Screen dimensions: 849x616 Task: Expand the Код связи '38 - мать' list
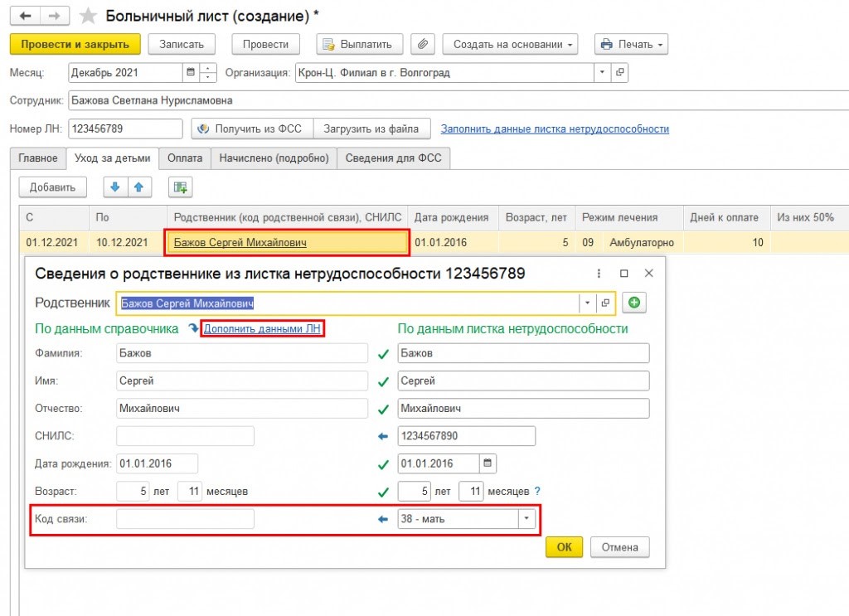(x=526, y=520)
